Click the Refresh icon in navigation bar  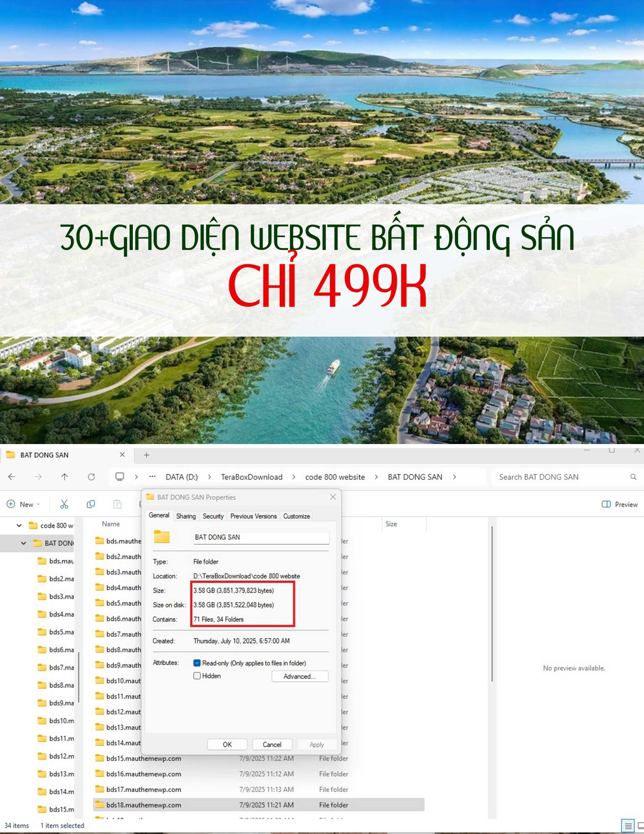(x=91, y=477)
